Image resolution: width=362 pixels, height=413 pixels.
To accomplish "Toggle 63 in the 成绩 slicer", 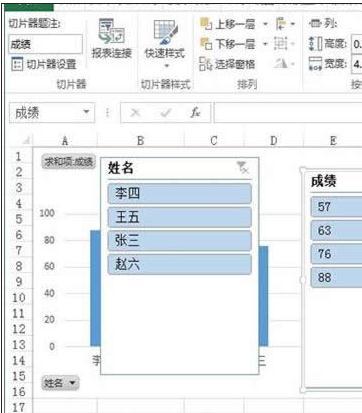I will coord(336,230).
